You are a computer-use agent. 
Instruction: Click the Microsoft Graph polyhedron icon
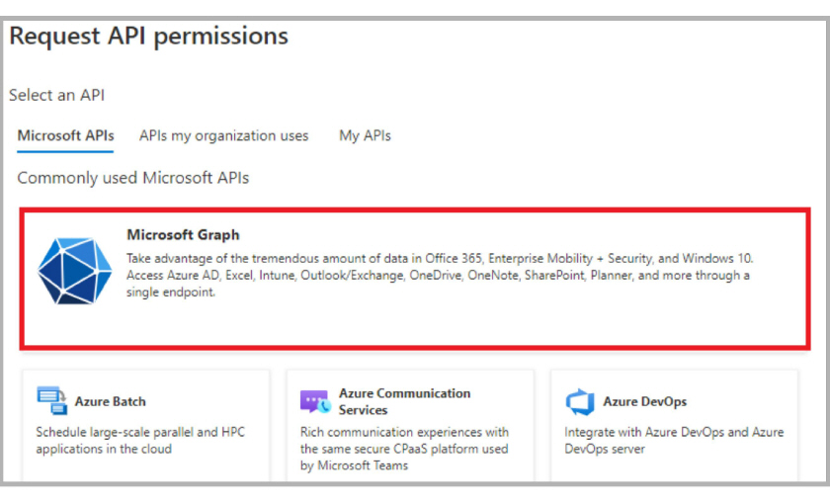(x=75, y=271)
